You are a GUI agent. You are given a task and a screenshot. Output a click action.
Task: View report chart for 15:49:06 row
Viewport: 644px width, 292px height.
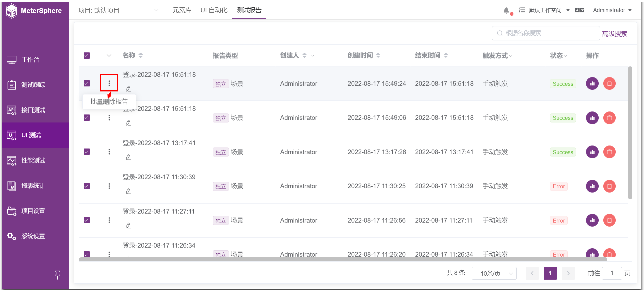pos(592,118)
